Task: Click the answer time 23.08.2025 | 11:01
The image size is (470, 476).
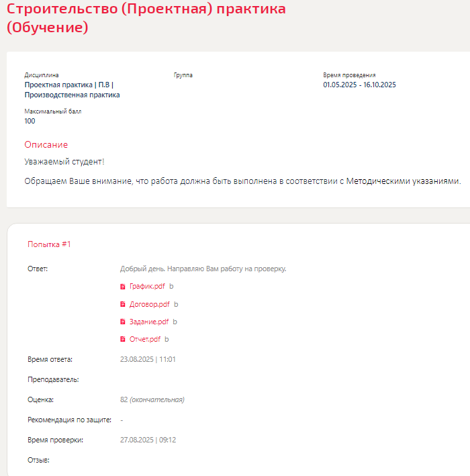Action: (x=148, y=359)
